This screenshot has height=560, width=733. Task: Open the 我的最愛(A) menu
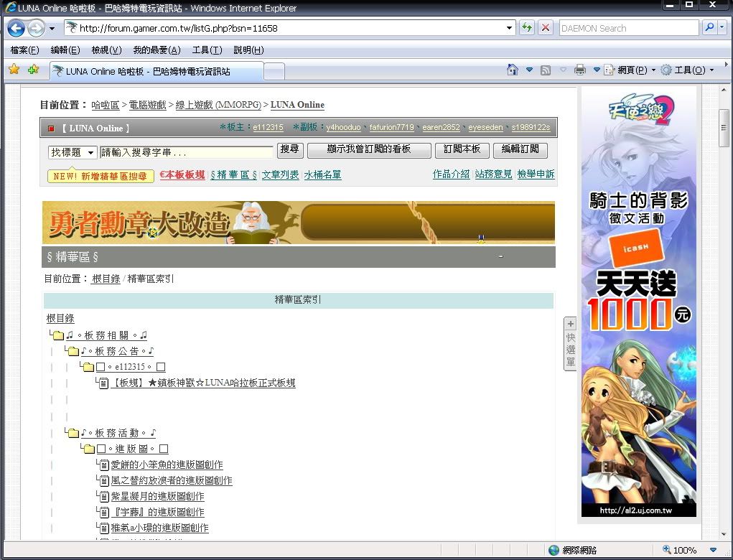click(x=155, y=50)
